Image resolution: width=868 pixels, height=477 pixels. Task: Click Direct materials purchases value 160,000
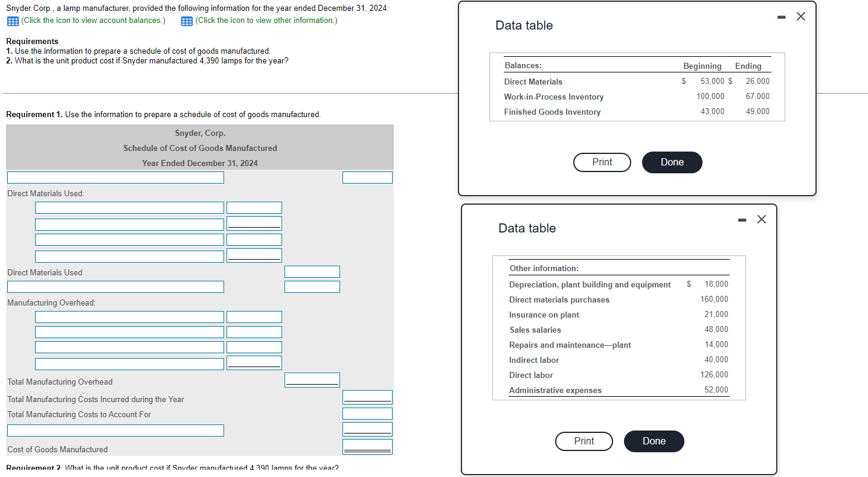click(x=715, y=299)
